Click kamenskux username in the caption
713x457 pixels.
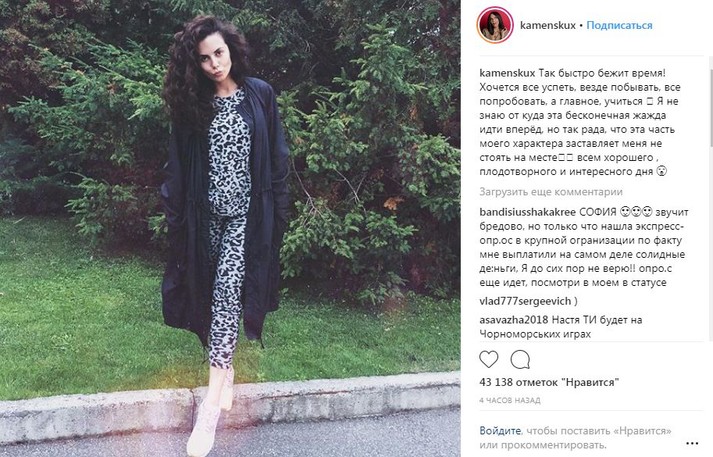pyautogui.click(x=507, y=73)
